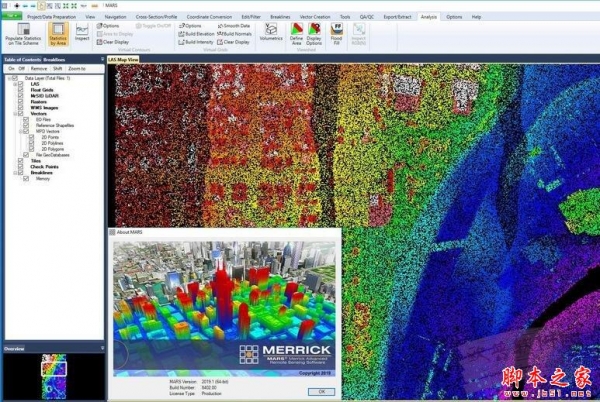Viewport: 600px width, 402px height.
Task: Open the Cross-Section/Profile ribbon tab
Action: point(156,17)
